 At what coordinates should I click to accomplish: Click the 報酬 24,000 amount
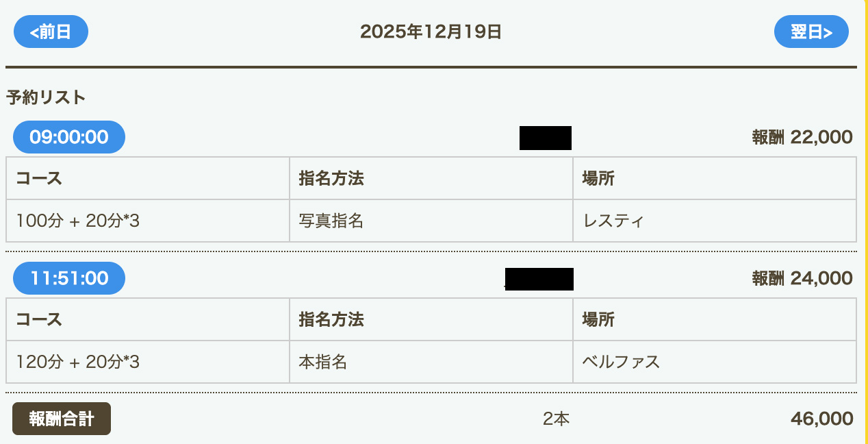point(802,278)
